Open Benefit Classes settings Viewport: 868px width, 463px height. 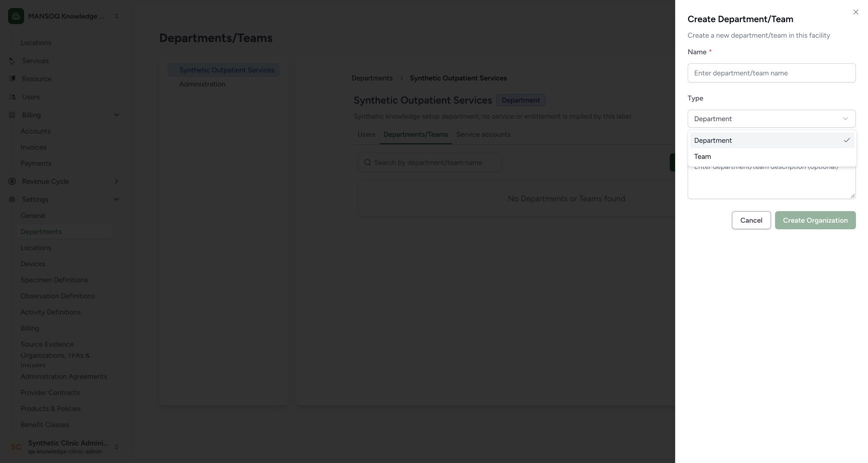click(45, 425)
